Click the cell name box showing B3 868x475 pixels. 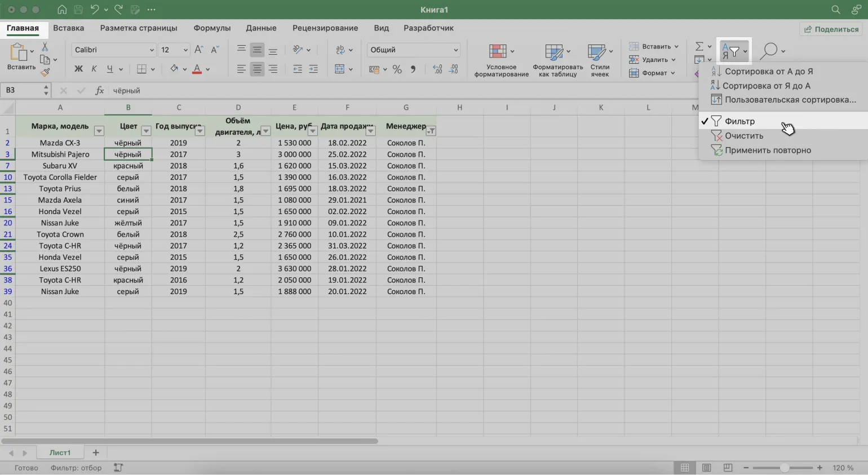coord(23,90)
